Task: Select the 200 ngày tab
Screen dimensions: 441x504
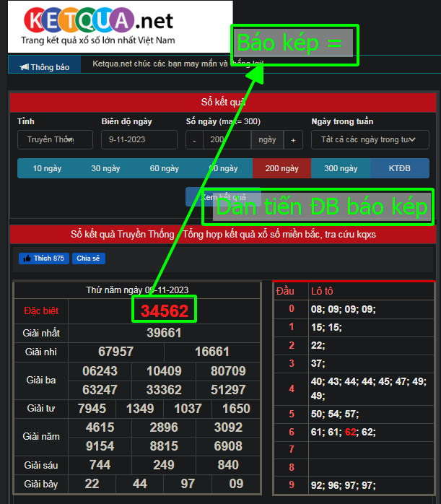Action: (x=281, y=168)
